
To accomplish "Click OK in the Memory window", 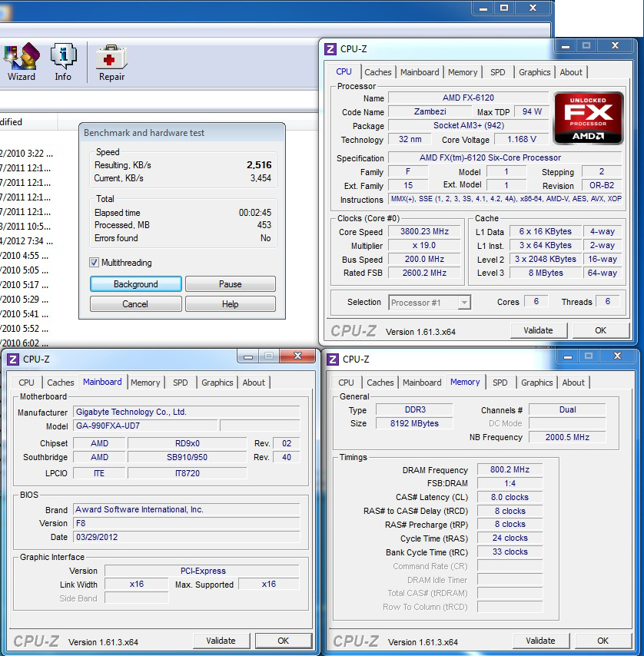I will pyautogui.click(x=603, y=641).
